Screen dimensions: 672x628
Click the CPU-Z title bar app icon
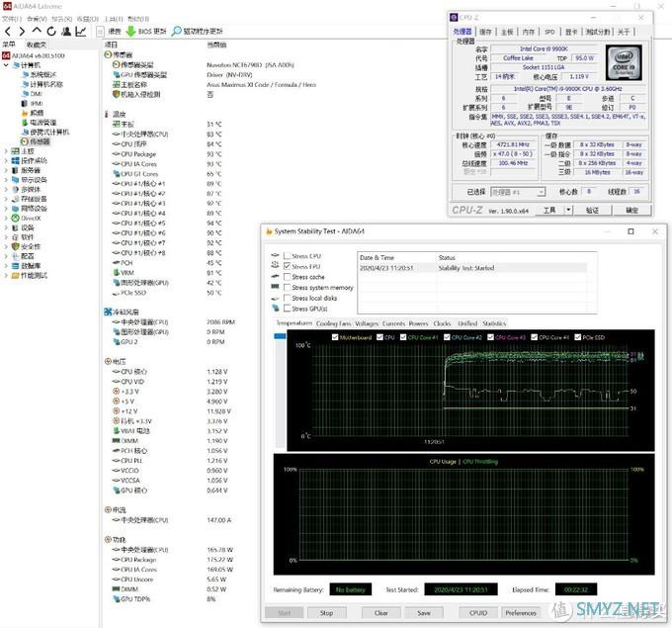pyautogui.click(x=454, y=17)
